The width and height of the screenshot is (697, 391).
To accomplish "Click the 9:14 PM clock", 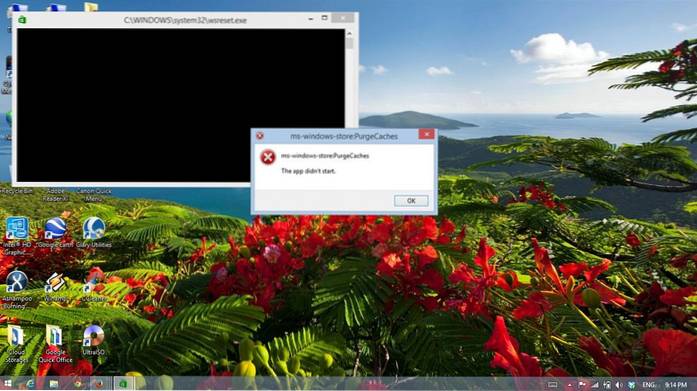I will pyautogui.click(x=676, y=385).
